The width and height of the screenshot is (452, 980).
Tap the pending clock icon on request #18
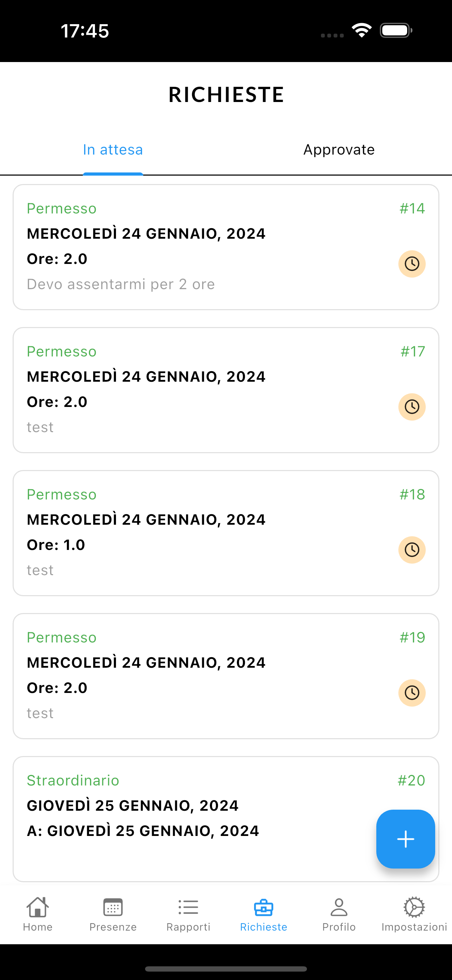(x=412, y=550)
